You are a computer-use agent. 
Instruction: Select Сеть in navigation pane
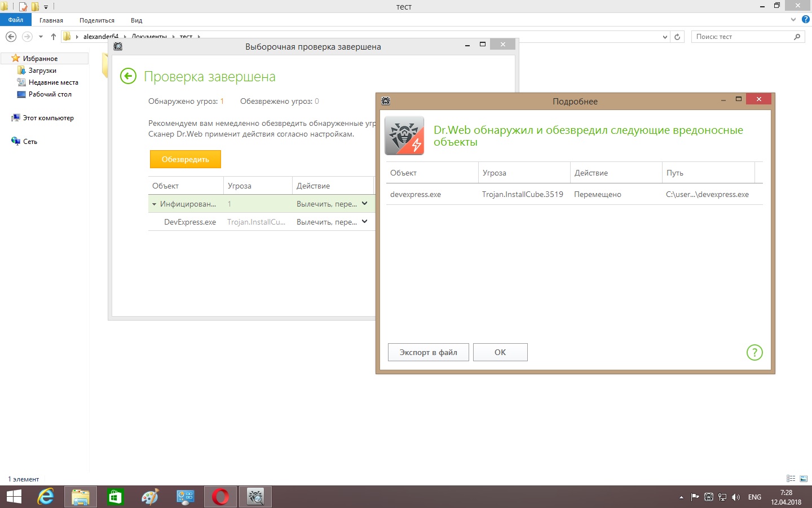30,142
